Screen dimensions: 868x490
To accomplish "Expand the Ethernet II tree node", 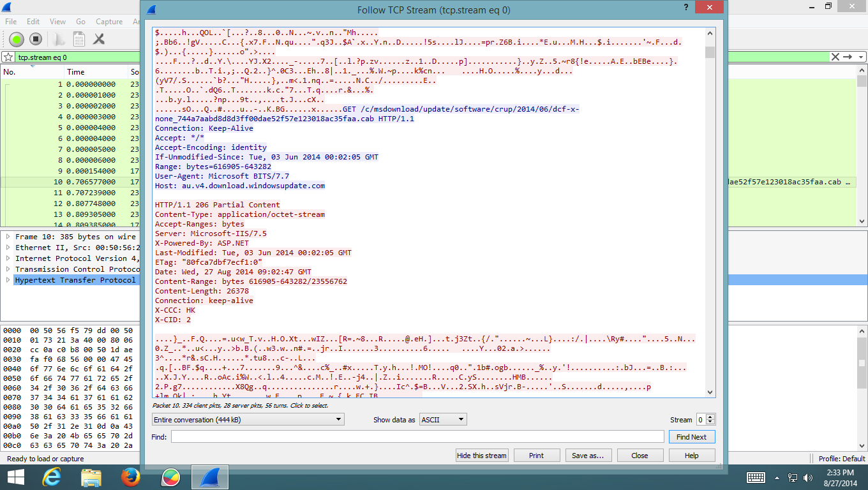I will pos(8,248).
